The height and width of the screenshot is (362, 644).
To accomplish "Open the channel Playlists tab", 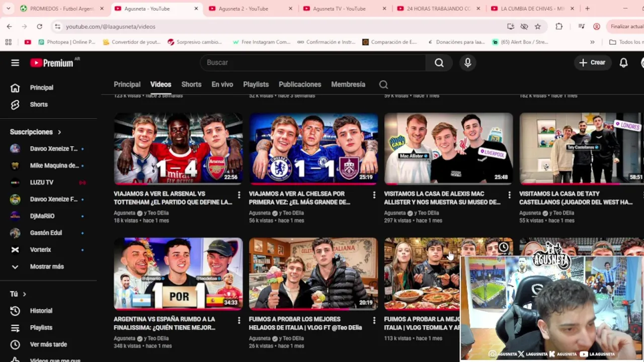I will coord(256,84).
